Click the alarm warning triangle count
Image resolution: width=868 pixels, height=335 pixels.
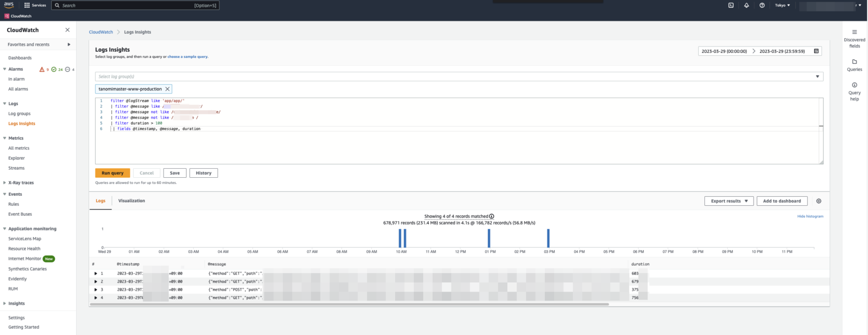44,70
